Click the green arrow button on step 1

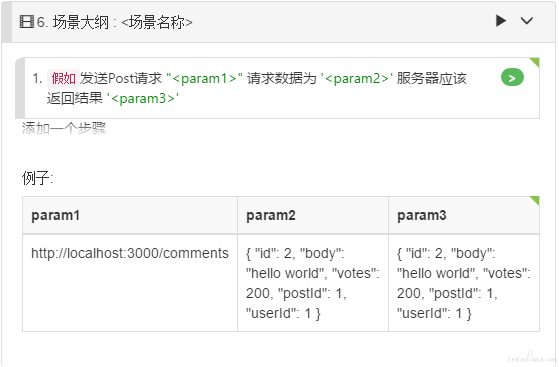click(x=512, y=77)
